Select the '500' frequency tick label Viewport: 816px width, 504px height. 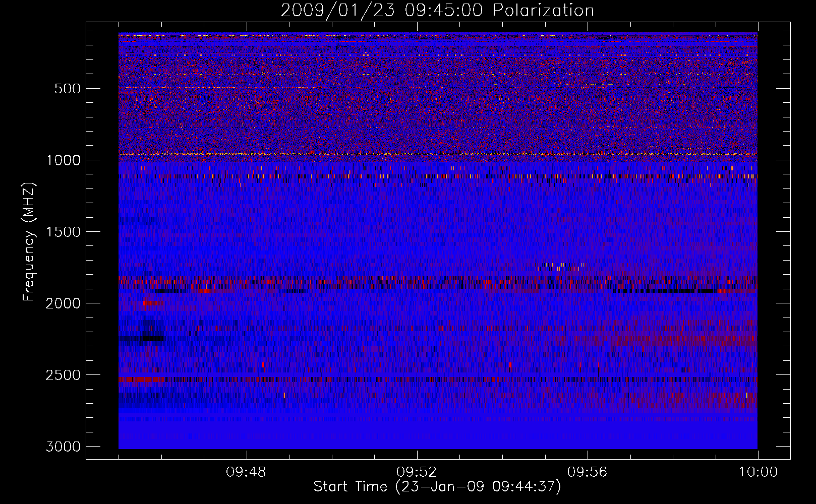pos(67,89)
